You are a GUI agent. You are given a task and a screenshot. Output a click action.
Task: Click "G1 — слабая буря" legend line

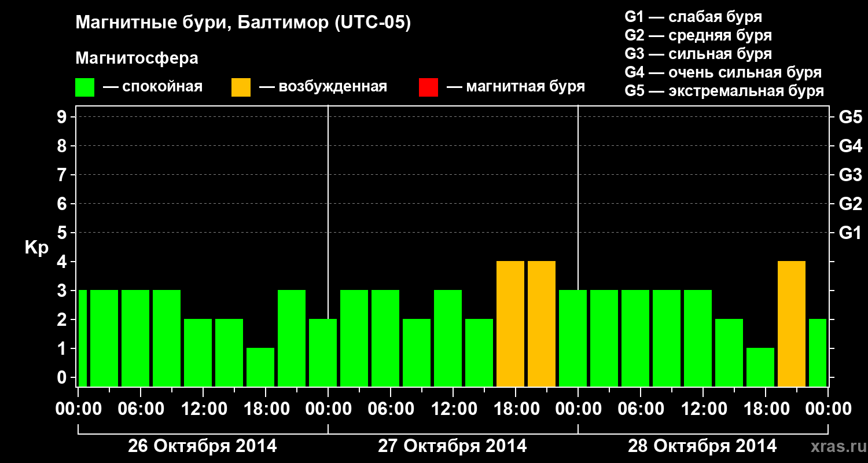(693, 17)
